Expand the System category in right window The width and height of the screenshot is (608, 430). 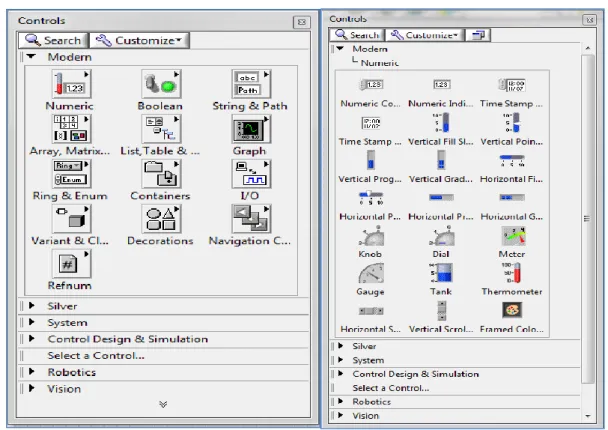coord(340,360)
